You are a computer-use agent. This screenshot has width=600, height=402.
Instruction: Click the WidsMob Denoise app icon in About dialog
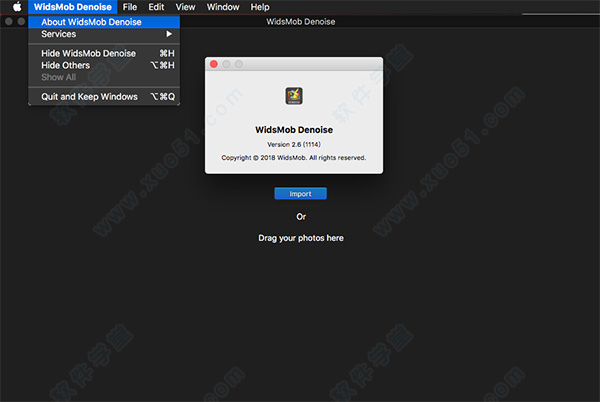(x=294, y=96)
